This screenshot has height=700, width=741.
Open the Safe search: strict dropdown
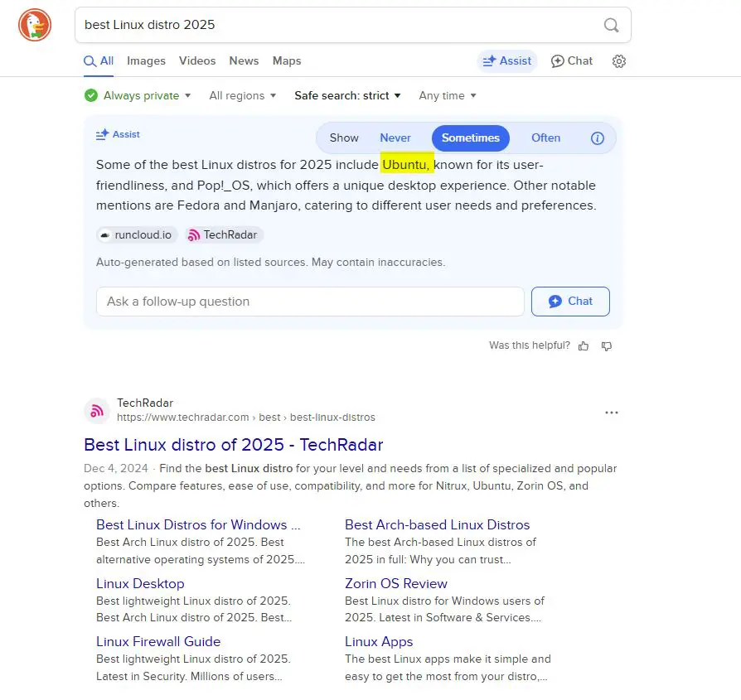(x=347, y=95)
